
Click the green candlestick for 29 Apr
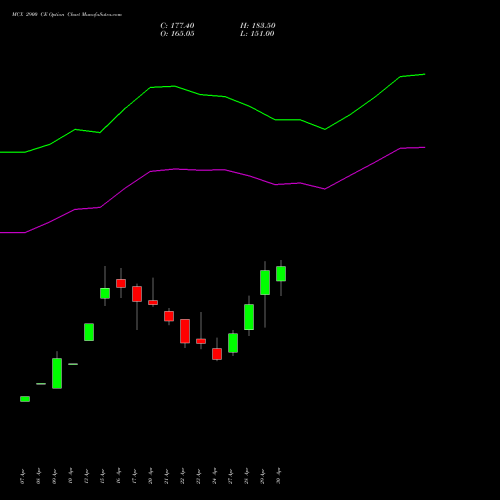point(265,282)
